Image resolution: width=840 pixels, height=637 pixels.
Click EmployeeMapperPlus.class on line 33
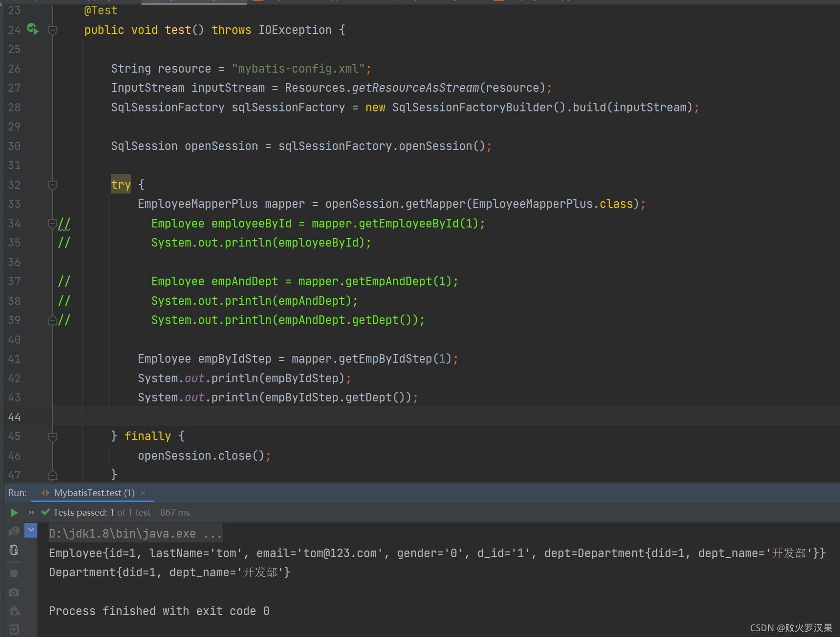(553, 204)
